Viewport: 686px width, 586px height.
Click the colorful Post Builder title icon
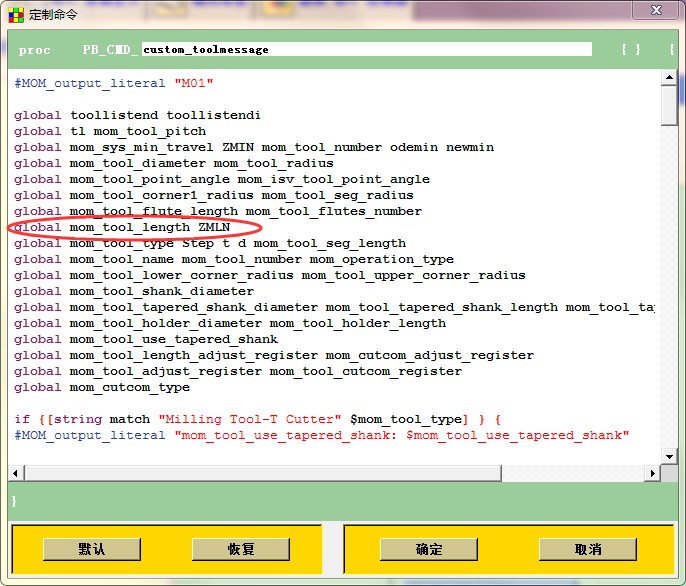(x=16, y=15)
